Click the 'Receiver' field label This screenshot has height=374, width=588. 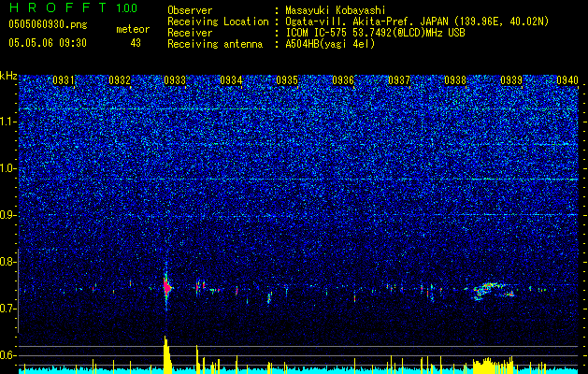[190, 33]
